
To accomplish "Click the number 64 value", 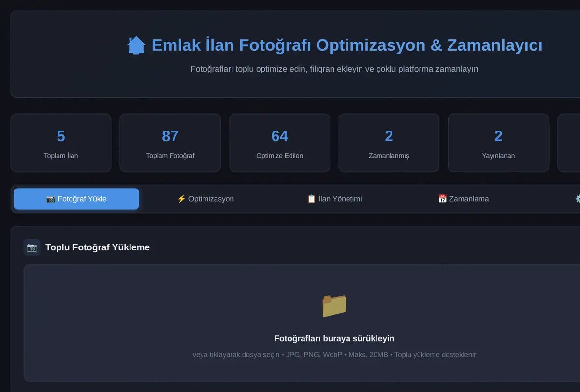I will coord(280,136).
